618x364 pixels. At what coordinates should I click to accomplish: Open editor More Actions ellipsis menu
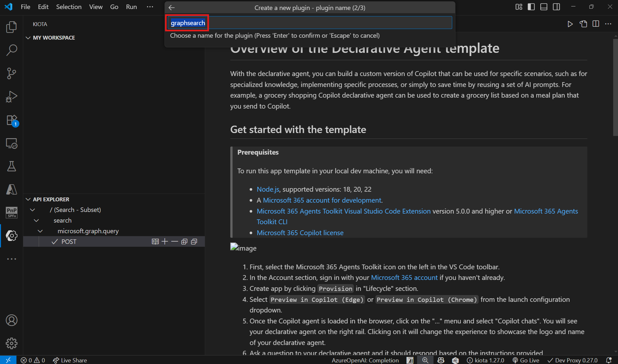pos(608,24)
